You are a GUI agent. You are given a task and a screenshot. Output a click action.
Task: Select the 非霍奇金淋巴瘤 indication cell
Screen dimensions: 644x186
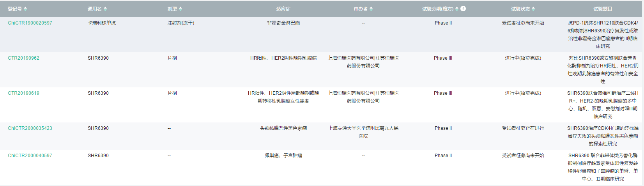(283, 23)
